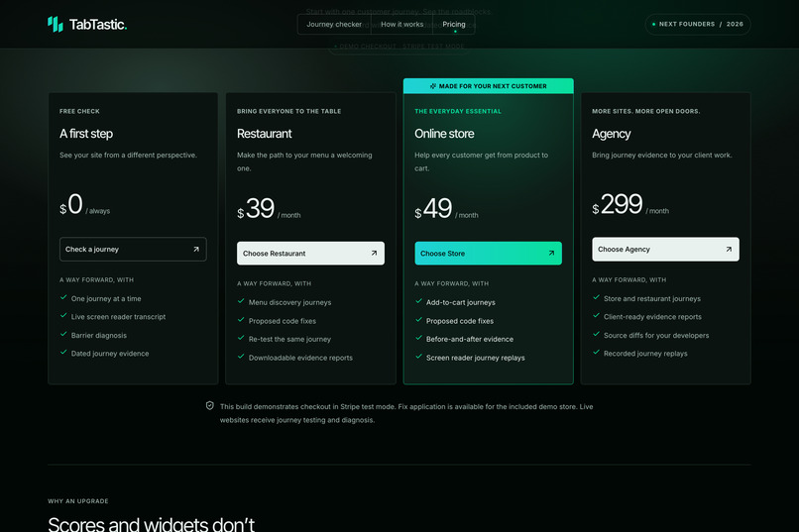Select the Pricing nav tab

pyautogui.click(x=453, y=25)
